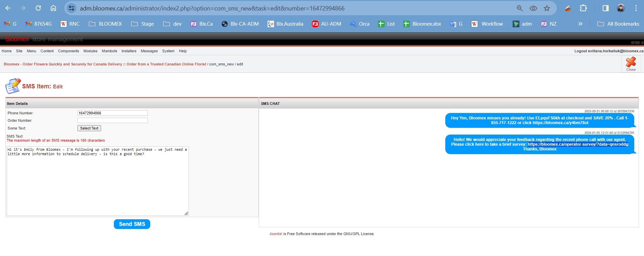Open the Chrome profile avatar
Viewport: 644px width, 256px height.
[x=621, y=8]
